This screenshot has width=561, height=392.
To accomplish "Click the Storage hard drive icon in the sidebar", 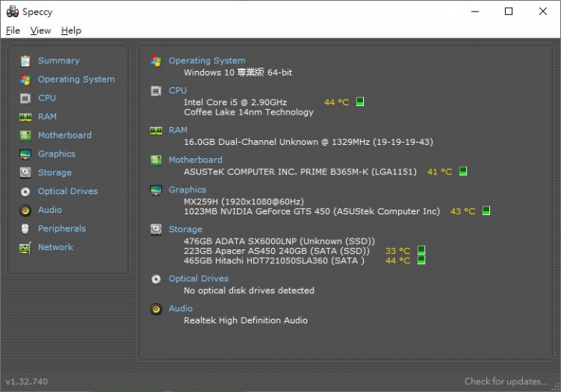I will (x=25, y=172).
